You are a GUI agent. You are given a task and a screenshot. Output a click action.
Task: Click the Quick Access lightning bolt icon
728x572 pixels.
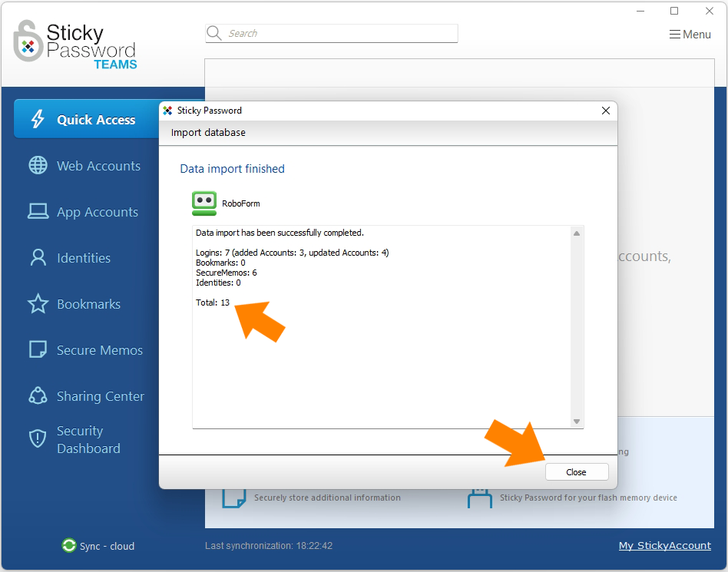click(38, 119)
